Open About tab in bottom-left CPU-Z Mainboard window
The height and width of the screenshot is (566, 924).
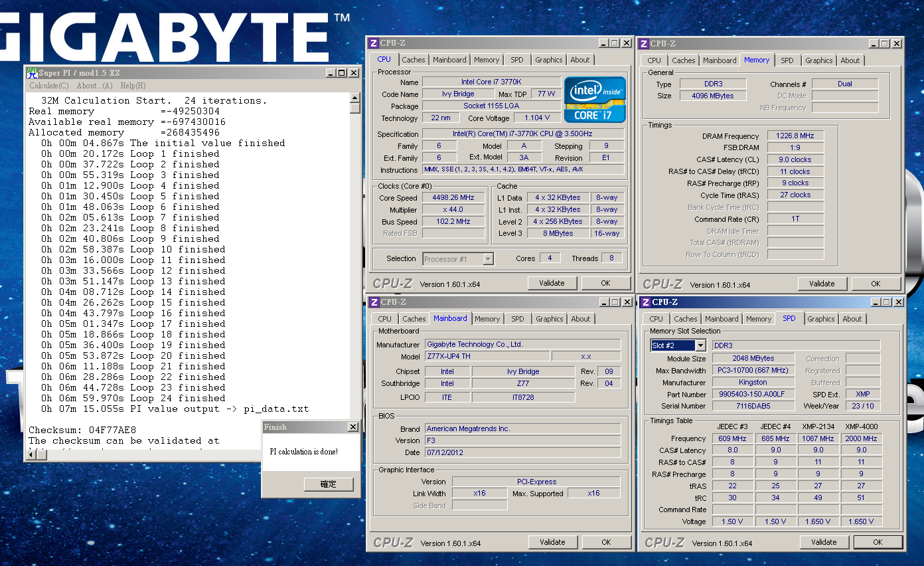(581, 319)
